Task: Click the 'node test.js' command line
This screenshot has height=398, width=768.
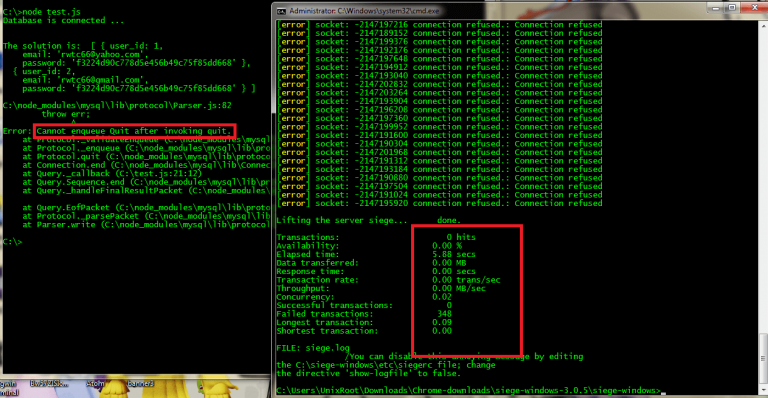Action: (x=42, y=12)
